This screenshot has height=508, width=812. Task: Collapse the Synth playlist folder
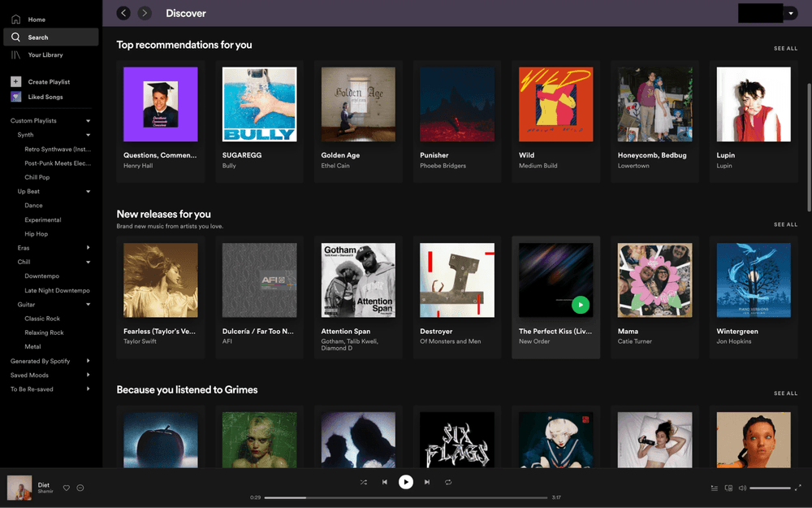pos(88,135)
